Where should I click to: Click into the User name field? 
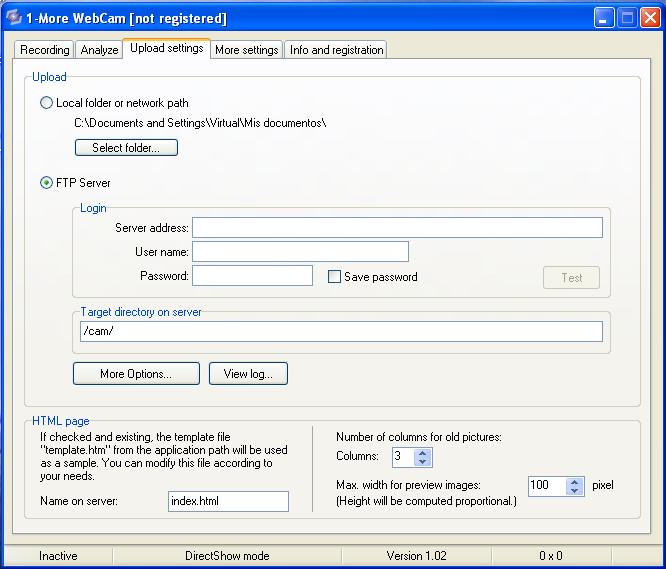pyautogui.click(x=300, y=251)
